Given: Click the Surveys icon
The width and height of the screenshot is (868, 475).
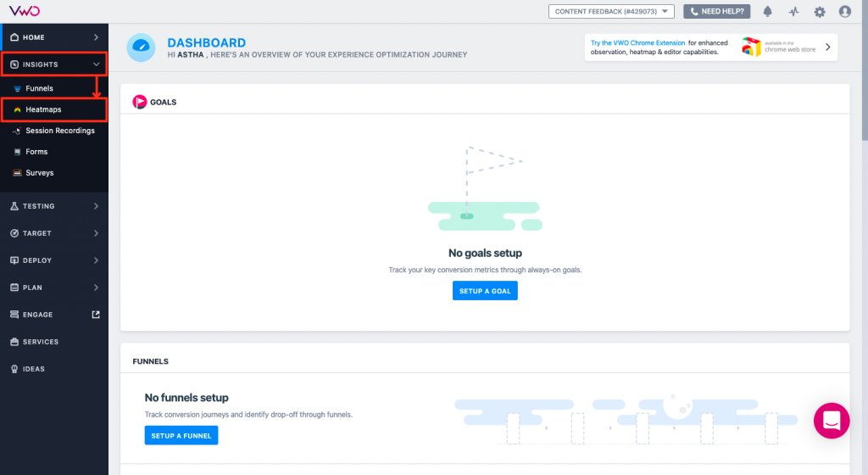Looking at the screenshot, I should pyautogui.click(x=17, y=173).
